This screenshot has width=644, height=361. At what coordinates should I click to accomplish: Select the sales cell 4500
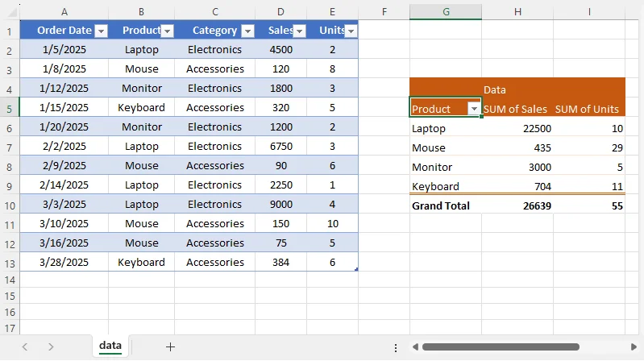point(280,49)
